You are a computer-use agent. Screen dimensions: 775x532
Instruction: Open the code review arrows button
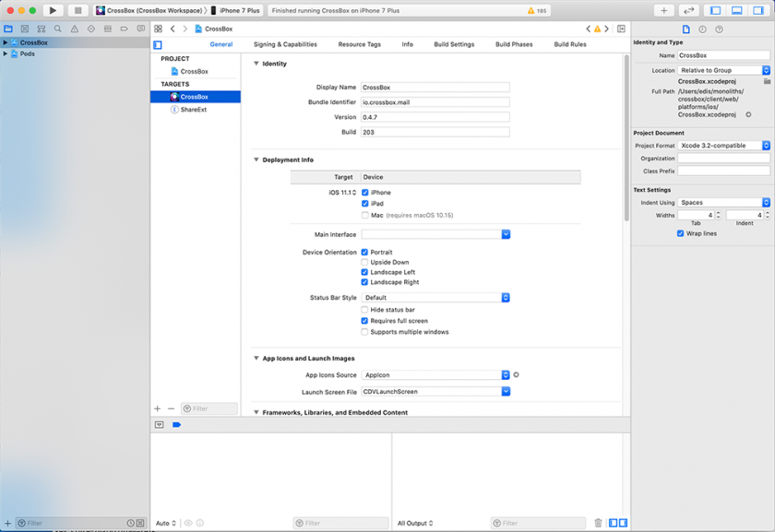tap(688, 10)
